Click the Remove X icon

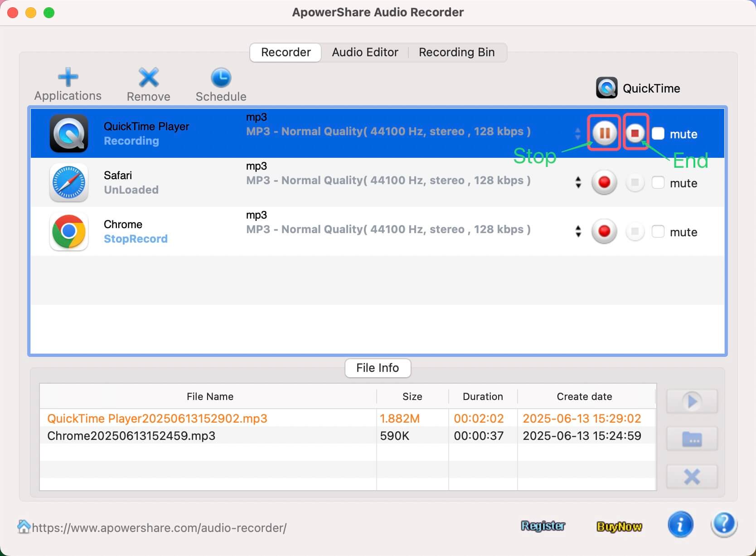148,78
